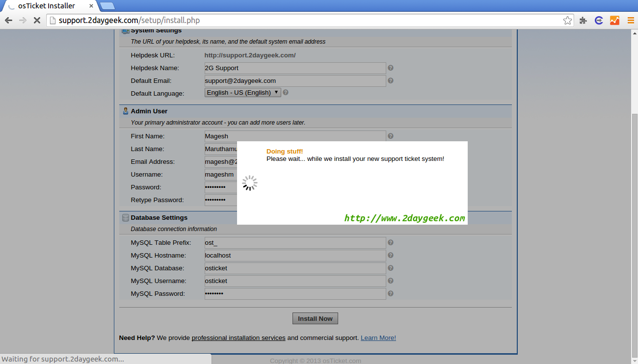Click the orange chart extension icon
638x364 pixels.
(x=614, y=21)
